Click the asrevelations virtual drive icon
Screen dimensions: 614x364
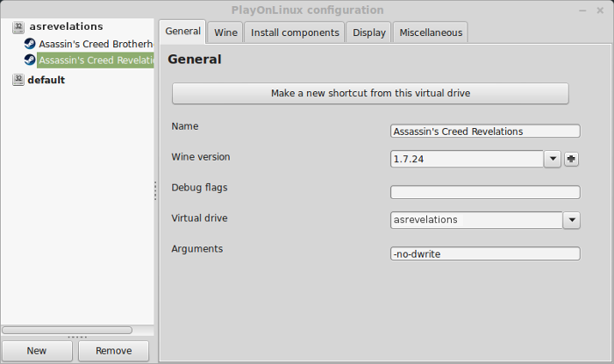click(x=18, y=27)
